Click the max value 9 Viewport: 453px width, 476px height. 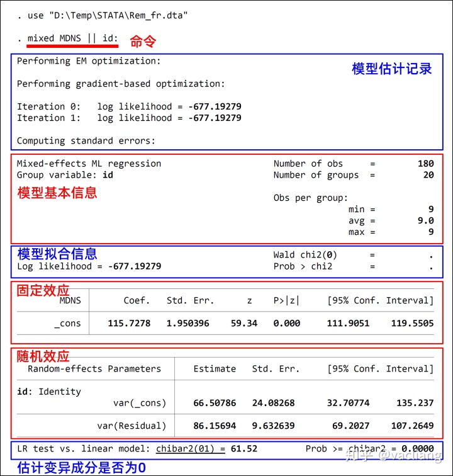[431, 232]
